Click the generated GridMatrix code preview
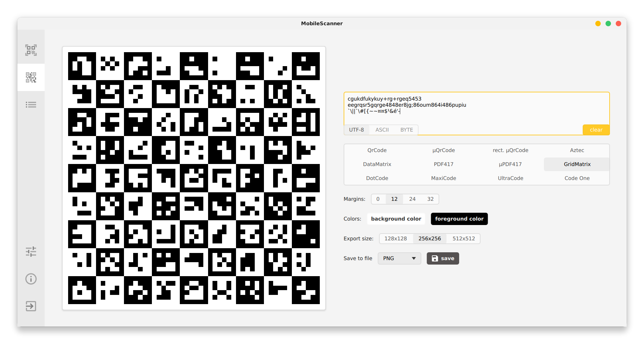The width and height of the screenshot is (644, 344). [x=194, y=178]
